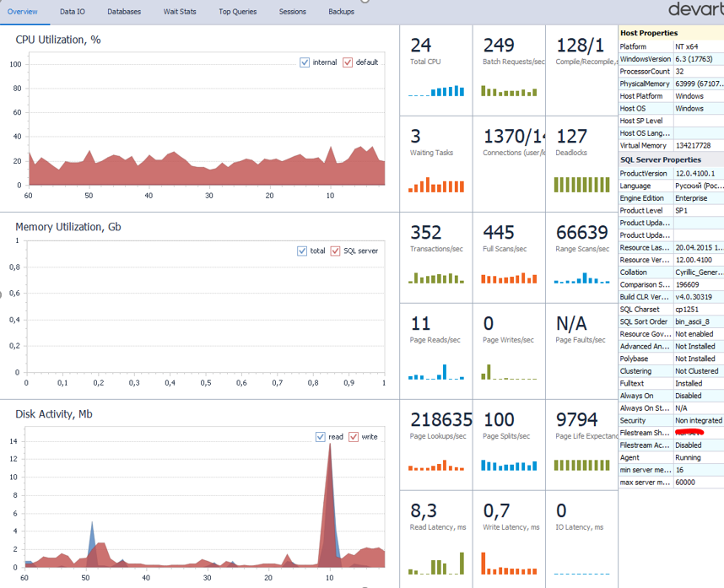Select the Always On Disabled value
This screenshot has height=588, width=724.
pos(688,396)
